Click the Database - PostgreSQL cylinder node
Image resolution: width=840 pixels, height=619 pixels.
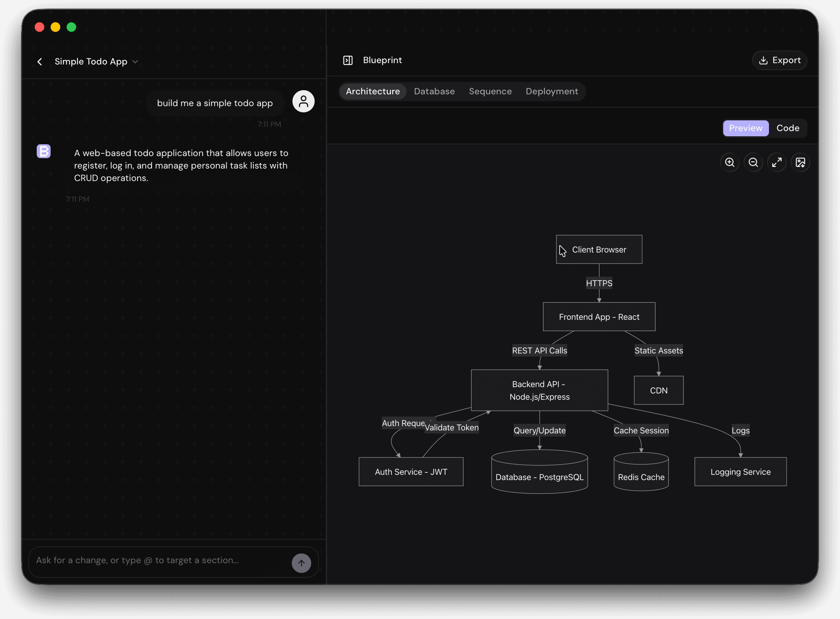[x=540, y=472]
